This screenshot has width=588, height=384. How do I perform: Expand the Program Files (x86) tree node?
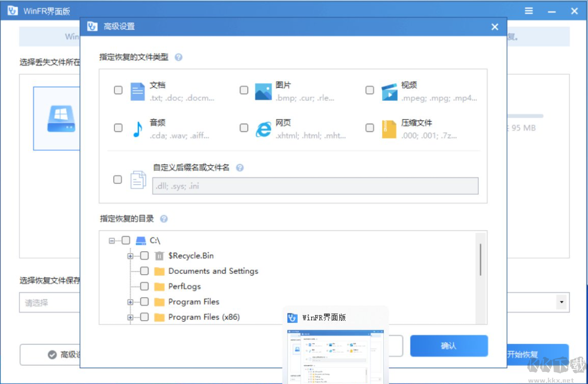tap(130, 317)
